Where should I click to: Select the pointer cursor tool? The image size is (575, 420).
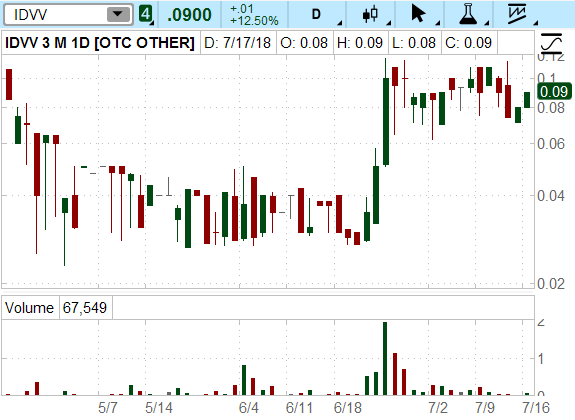(x=419, y=15)
